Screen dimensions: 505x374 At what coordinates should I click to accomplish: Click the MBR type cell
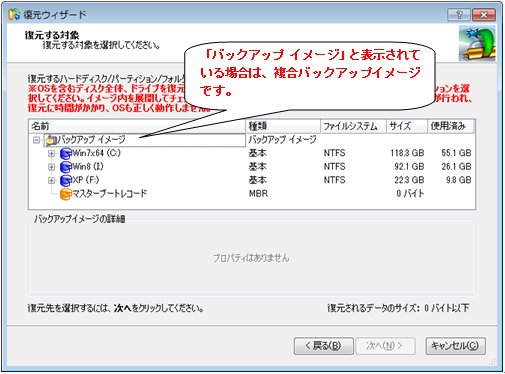[x=258, y=194]
